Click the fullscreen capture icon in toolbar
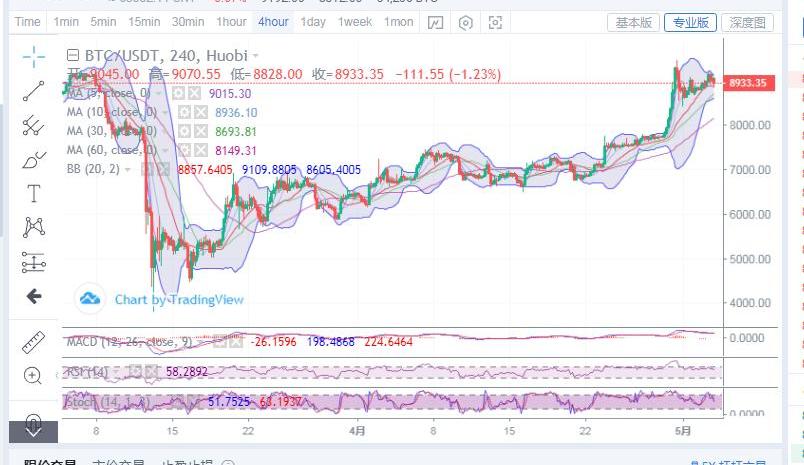The height and width of the screenshot is (465, 804). [495, 23]
